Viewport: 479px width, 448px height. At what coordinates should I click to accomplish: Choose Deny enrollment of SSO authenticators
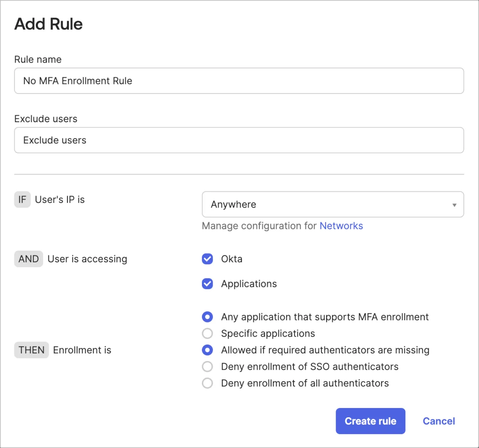(208, 367)
